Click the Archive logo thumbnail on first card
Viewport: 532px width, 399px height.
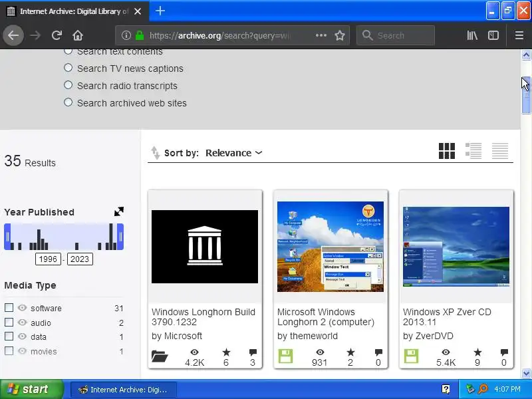click(205, 247)
